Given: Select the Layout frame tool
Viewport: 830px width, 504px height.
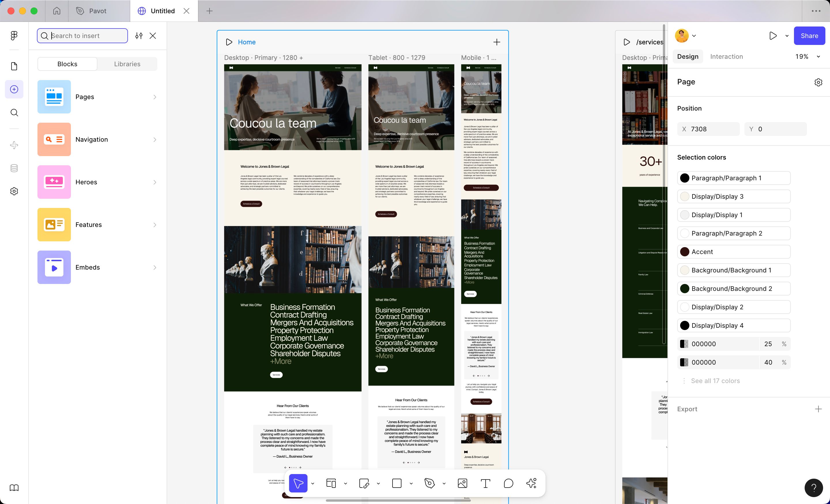Looking at the screenshot, I should tap(331, 484).
